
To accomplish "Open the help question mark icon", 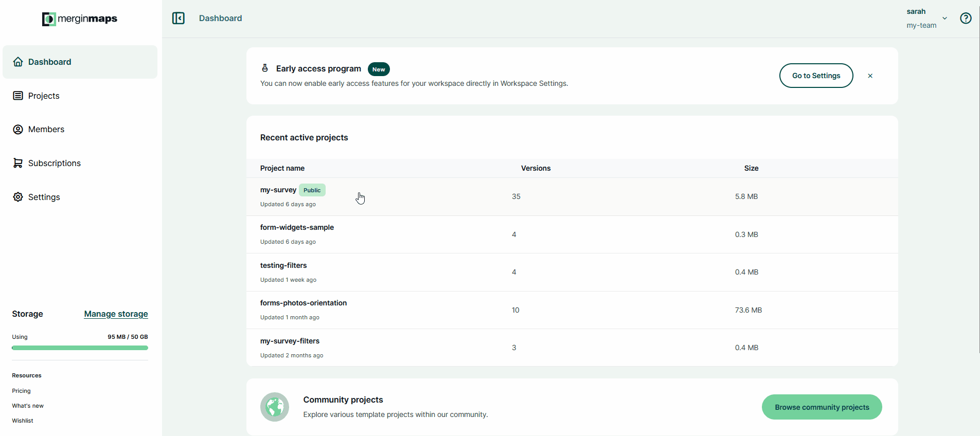I will point(966,19).
